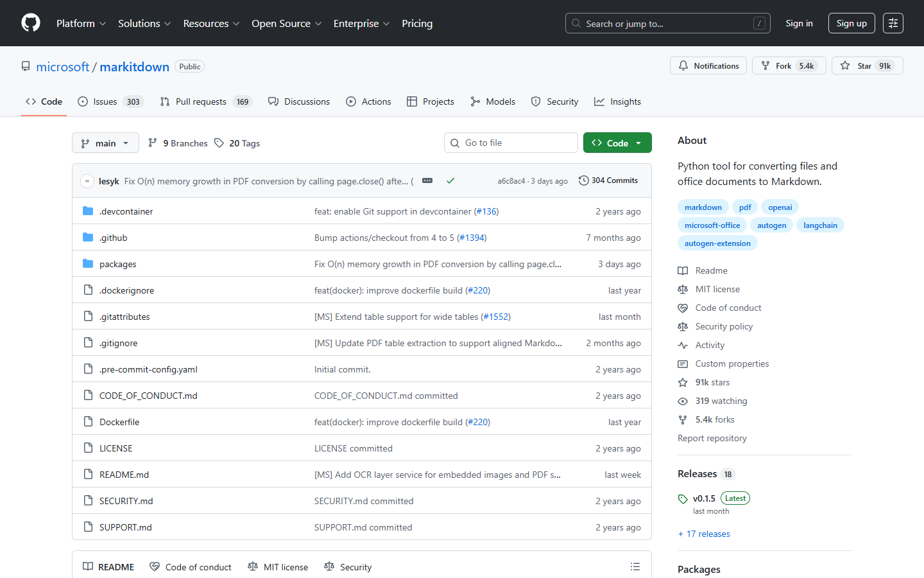Screen dimensions: 924x578
Task: Click the Go to file search field
Action: coord(511,142)
